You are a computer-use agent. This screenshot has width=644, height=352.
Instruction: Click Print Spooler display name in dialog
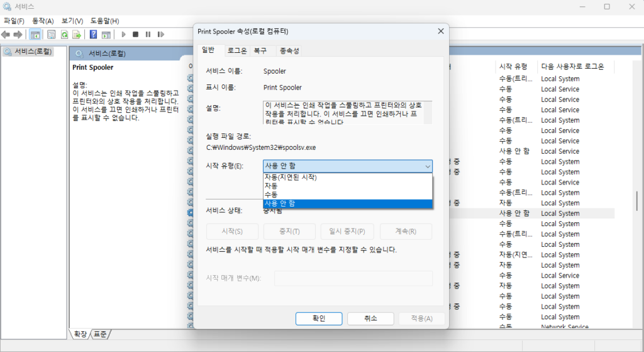282,88
